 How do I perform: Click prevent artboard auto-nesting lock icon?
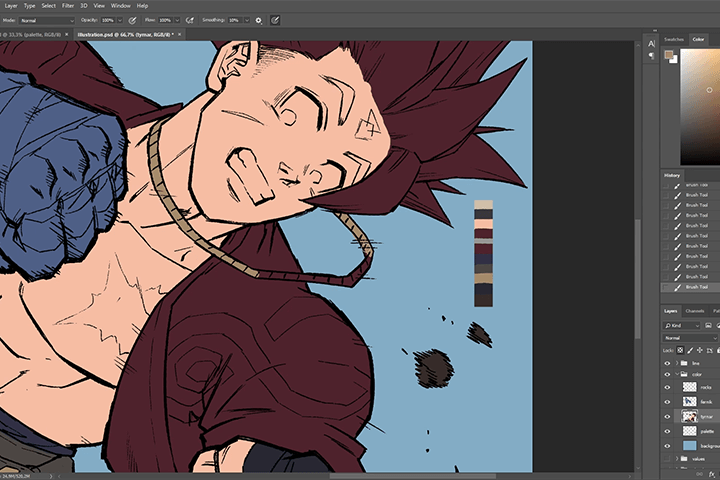point(709,350)
